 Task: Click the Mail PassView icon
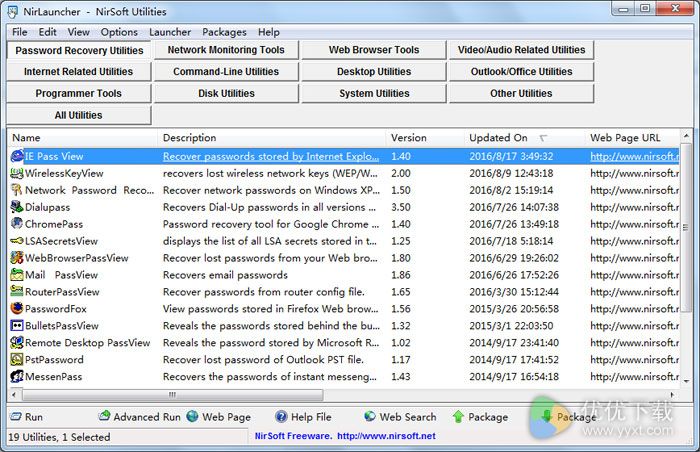click(x=17, y=275)
